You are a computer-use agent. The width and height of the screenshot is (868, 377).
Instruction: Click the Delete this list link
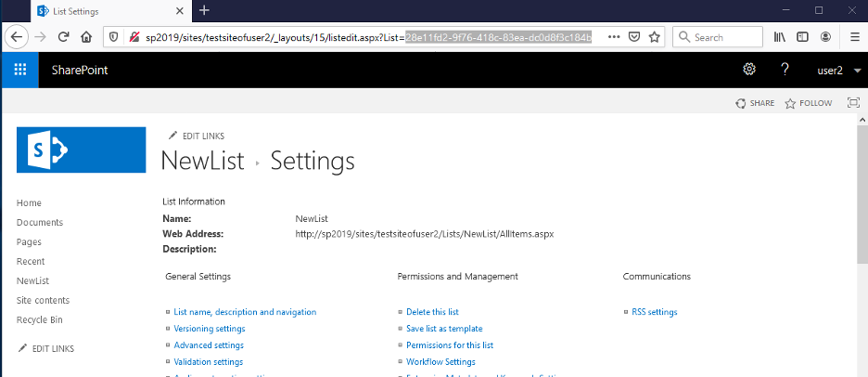tap(432, 312)
